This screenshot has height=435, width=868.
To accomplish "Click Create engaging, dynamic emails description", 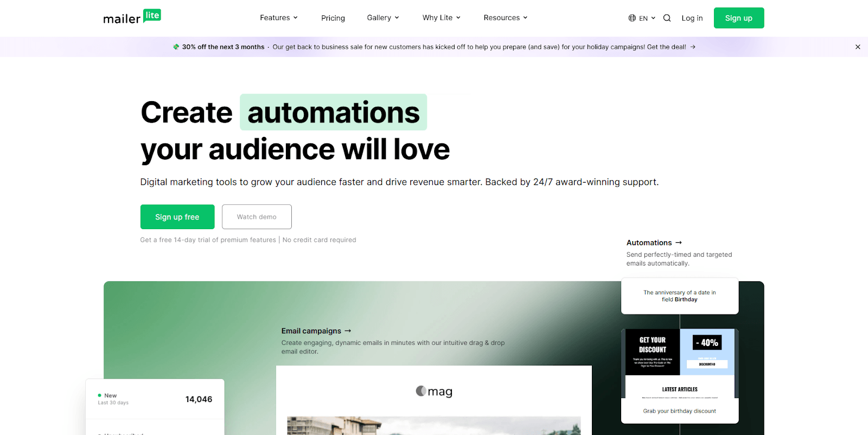I will 393,347.
